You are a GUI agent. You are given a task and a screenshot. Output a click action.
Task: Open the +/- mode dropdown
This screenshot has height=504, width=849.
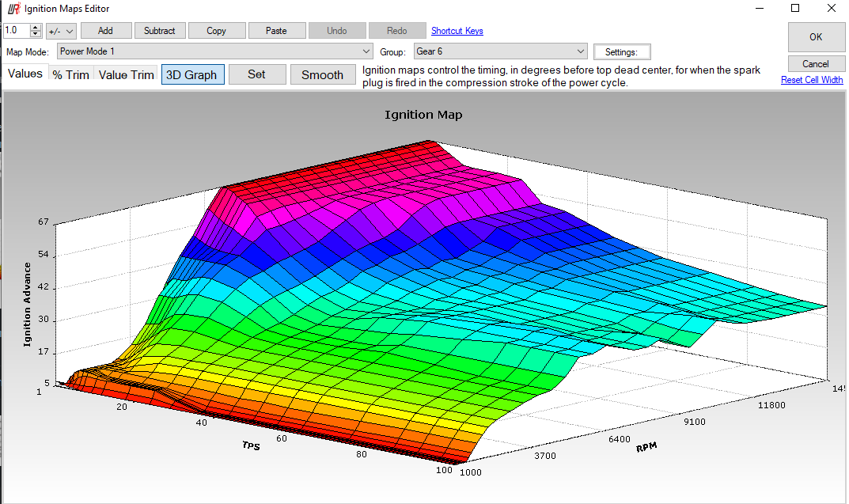coord(61,31)
